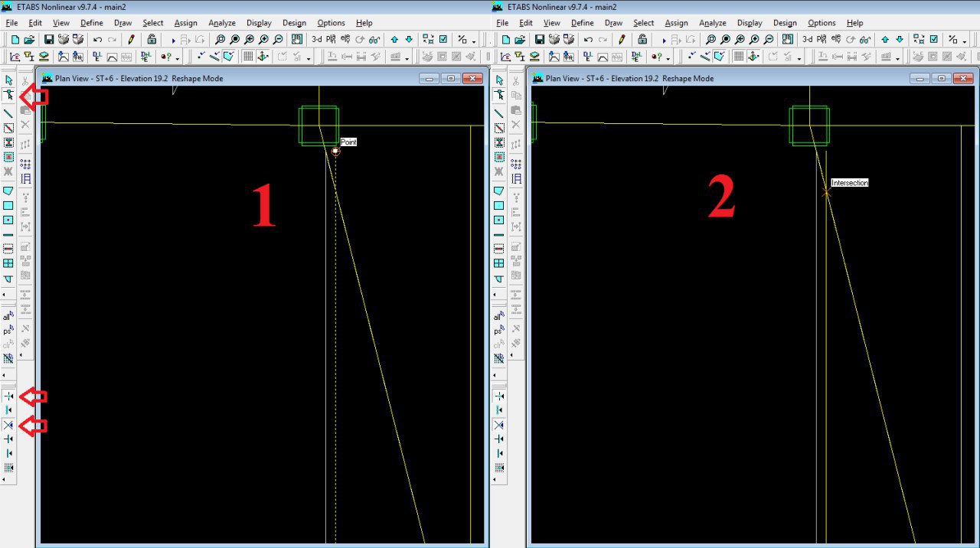980x548 pixels.
Task: Open the Assign menu in left window
Action: pyautogui.click(x=186, y=23)
